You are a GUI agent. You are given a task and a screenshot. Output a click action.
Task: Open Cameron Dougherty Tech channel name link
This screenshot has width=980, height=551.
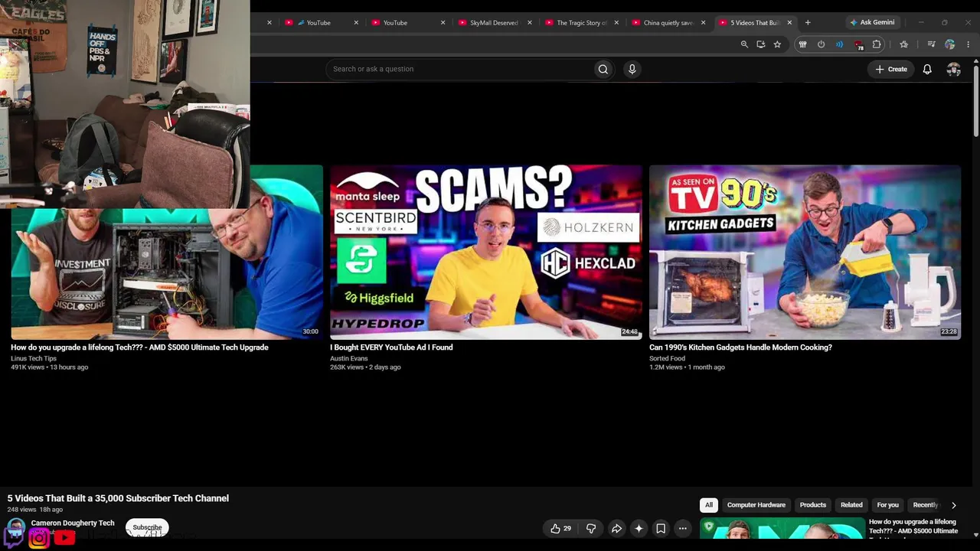[73, 523]
